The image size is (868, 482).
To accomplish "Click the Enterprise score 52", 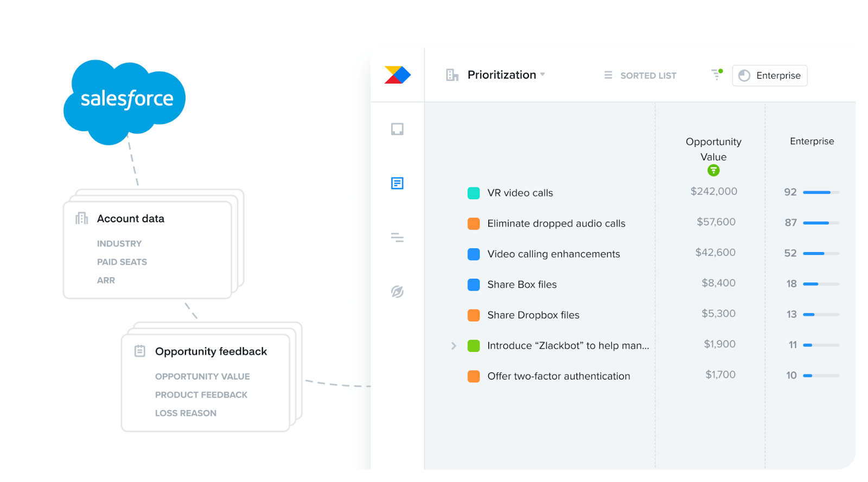I will pos(790,253).
